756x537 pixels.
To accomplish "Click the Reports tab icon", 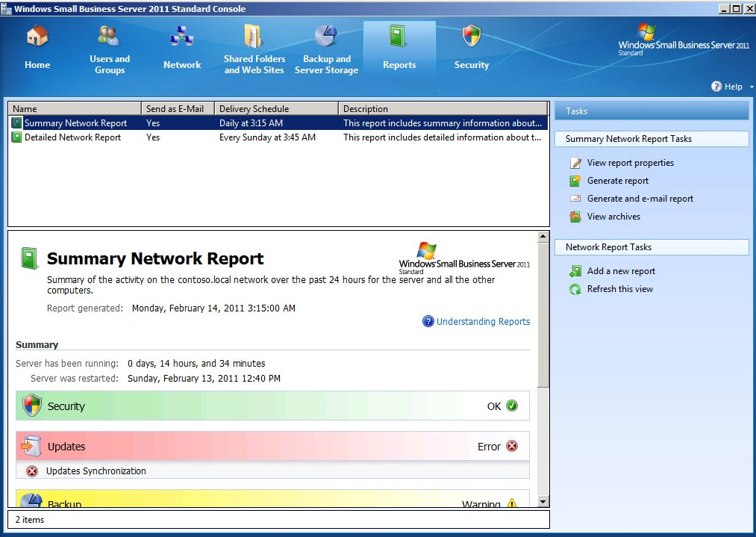I will 399,37.
